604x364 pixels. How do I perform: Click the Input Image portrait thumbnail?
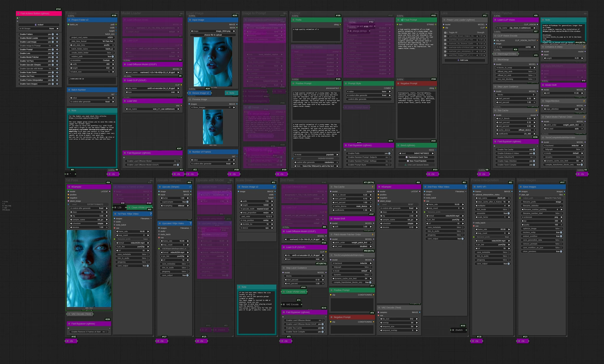(213, 62)
